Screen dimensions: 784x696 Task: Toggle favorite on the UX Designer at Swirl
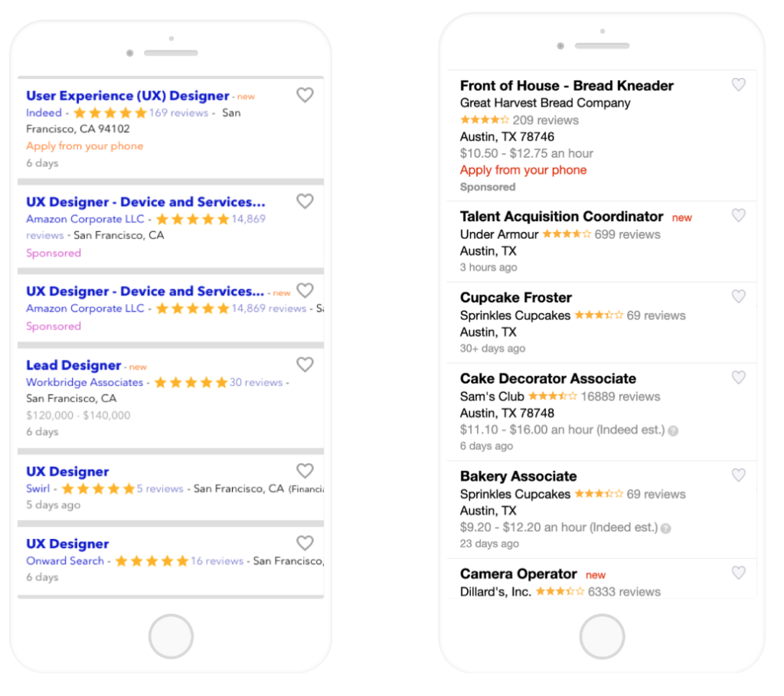coord(305,471)
